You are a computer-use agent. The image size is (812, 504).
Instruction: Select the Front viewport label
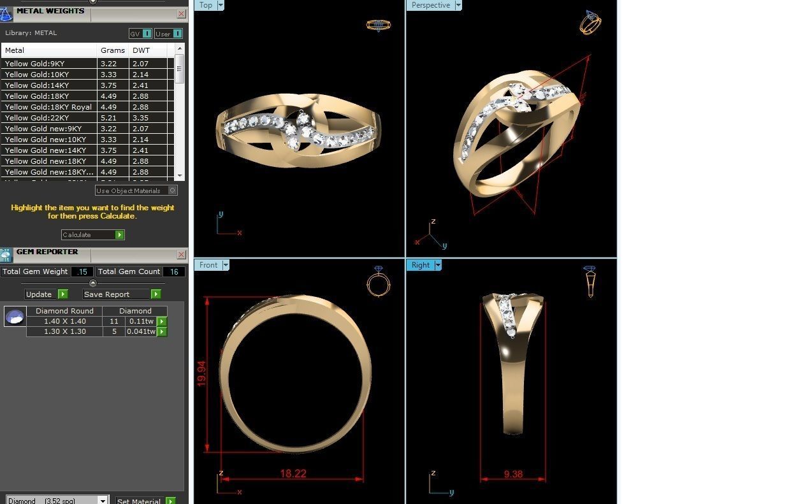pos(208,265)
